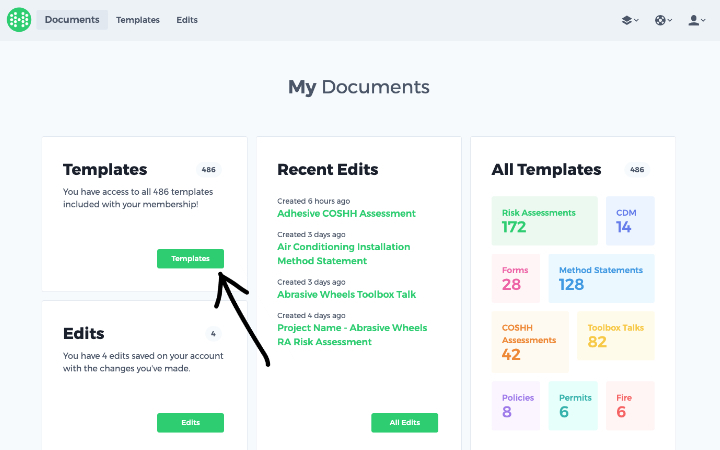Screen dimensions: 720x450
Task: Go to Edits in top navigation
Action: pyautogui.click(x=187, y=20)
